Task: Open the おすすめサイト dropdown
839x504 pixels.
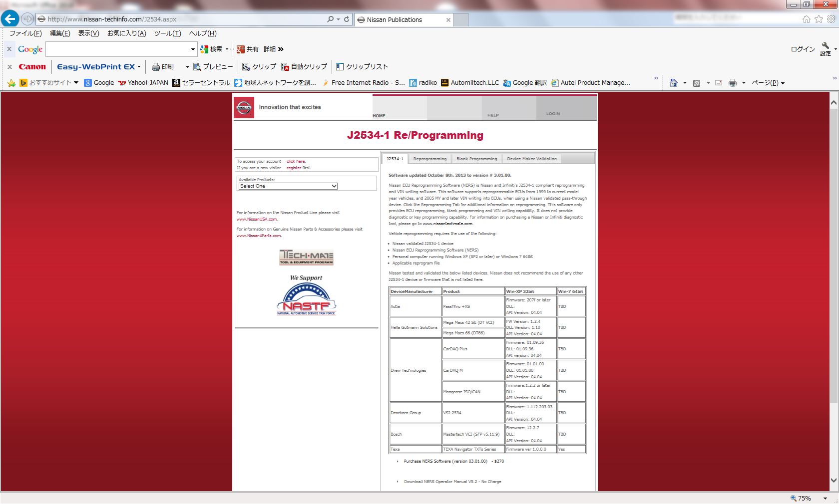Action: pyautogui.click(x=76, y=83)
